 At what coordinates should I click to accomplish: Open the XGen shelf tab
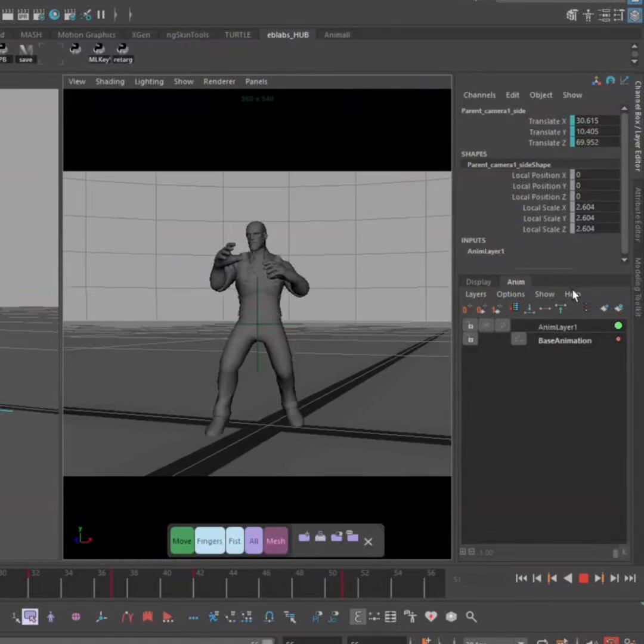click(141, 35)
